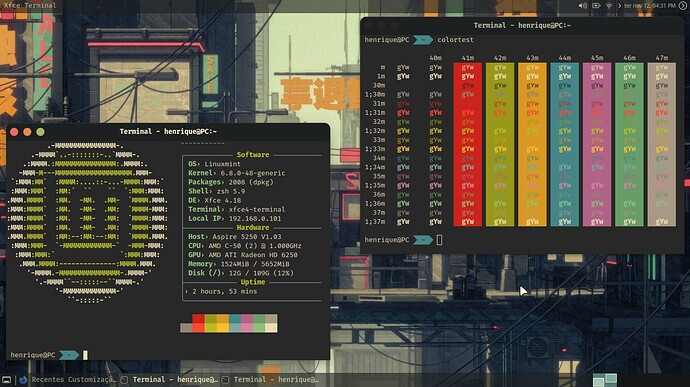The width and height of the screenshot is (690, 387).
Task: Open the volume speaker icon in top panel
Action: pos(583,6)
